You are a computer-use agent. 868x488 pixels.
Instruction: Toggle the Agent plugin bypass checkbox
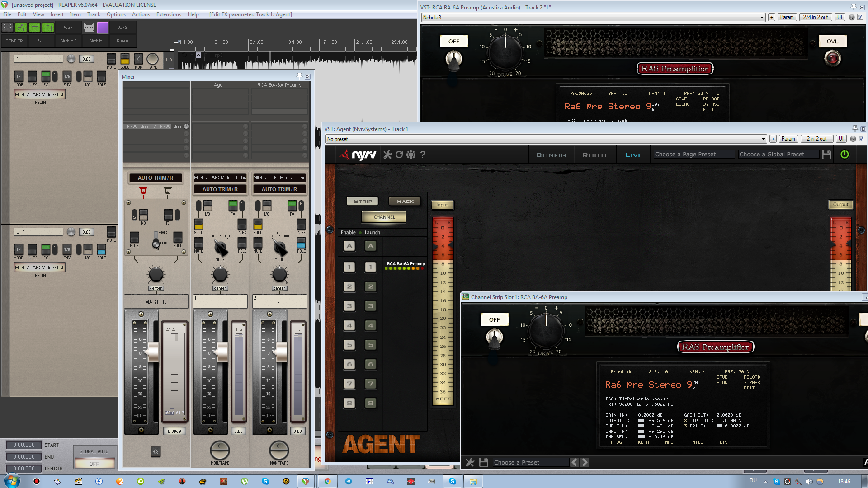pos(862,139)
